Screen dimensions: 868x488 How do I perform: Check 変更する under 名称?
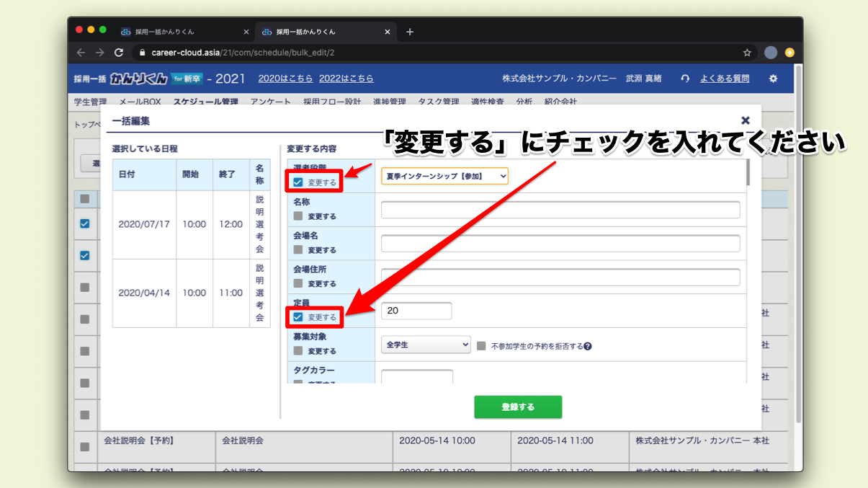298,216
